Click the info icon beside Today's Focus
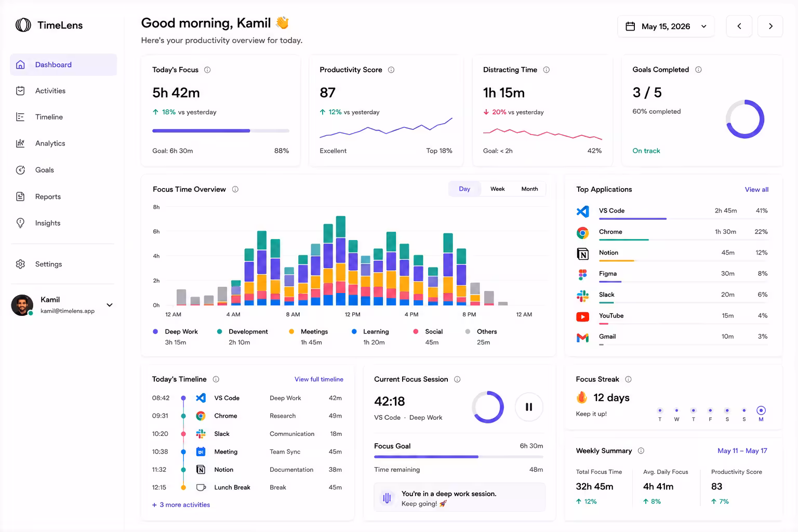Viewport: 798px width, 532px height. (x=207, y=70)
